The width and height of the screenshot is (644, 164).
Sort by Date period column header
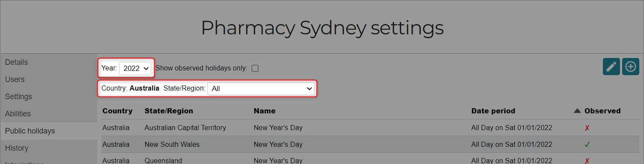tap(493, 111)
